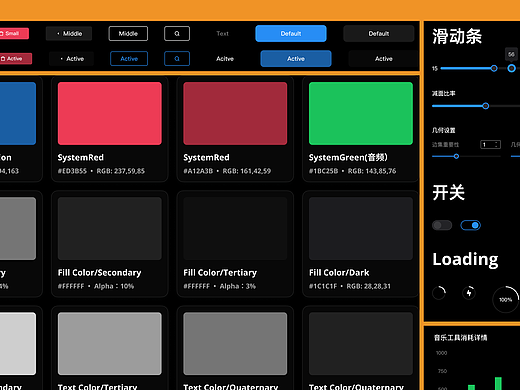Click the Loading heading
520x390 pixels.
coord(465,259)
